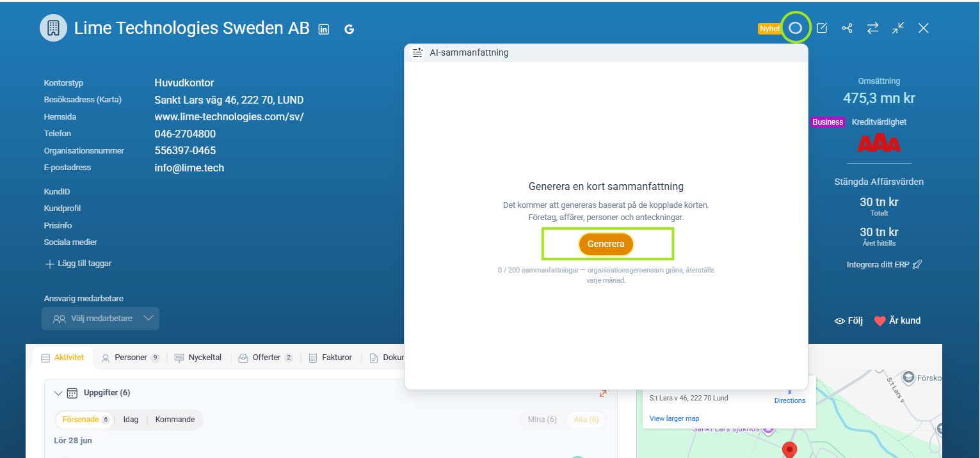Click email info@lime.tech

coord(189,168)
